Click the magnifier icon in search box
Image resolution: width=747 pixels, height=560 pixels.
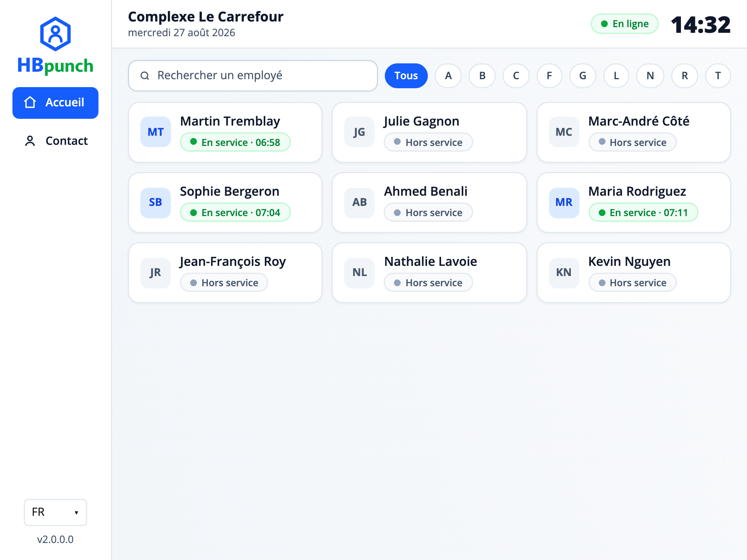tap(145, 76)
